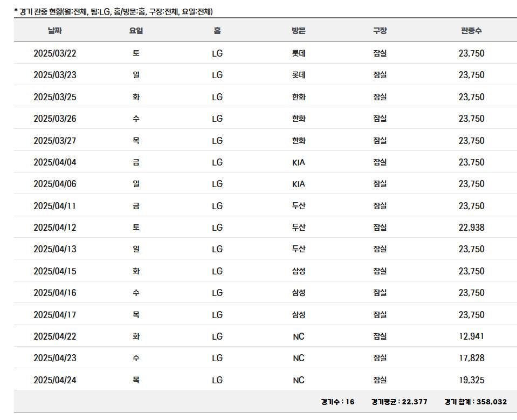
Task: Select the 17,828 attendance cell
Action: pyautogui.click(x=471, y=358)
